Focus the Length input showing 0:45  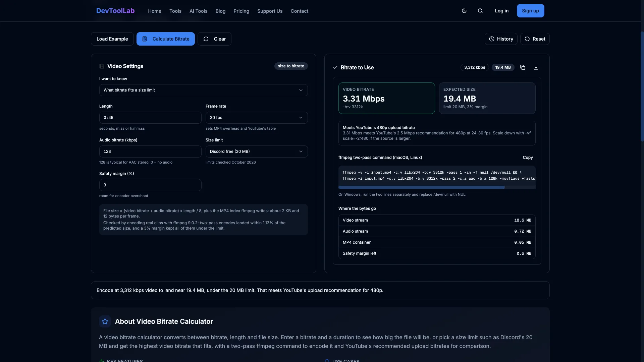pos(150,118)
